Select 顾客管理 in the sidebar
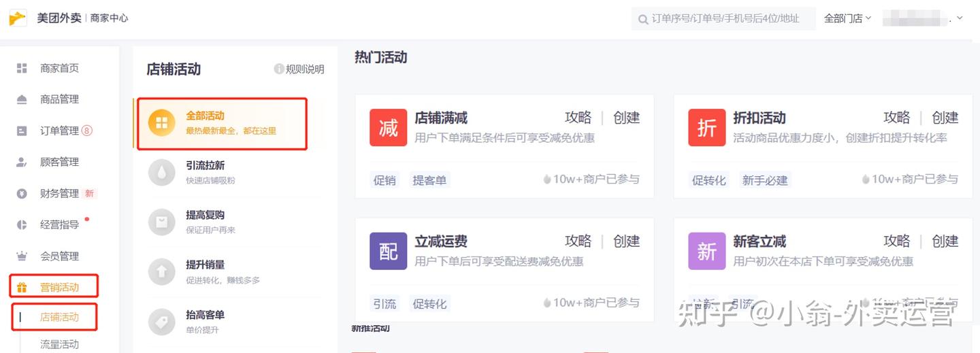Viewport: 980px width, 353px height. pos(60,162)
